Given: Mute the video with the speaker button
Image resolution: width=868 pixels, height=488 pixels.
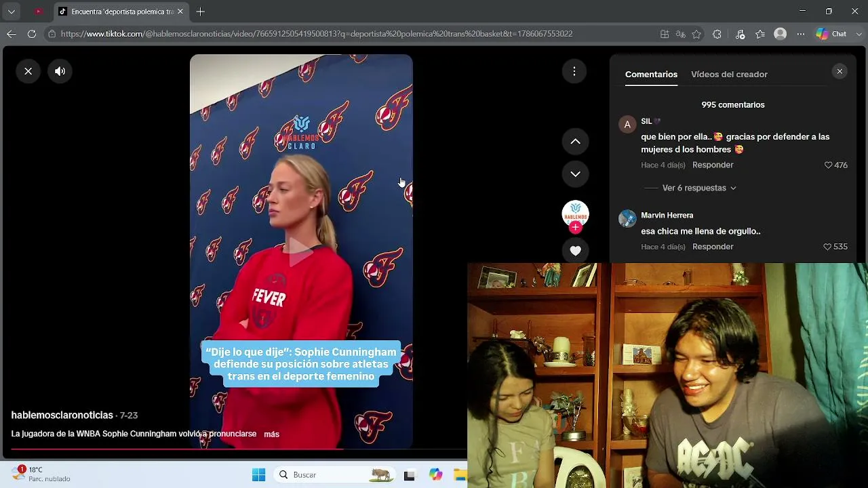Looking at the screenshot, I should click(x=60, y=71).
